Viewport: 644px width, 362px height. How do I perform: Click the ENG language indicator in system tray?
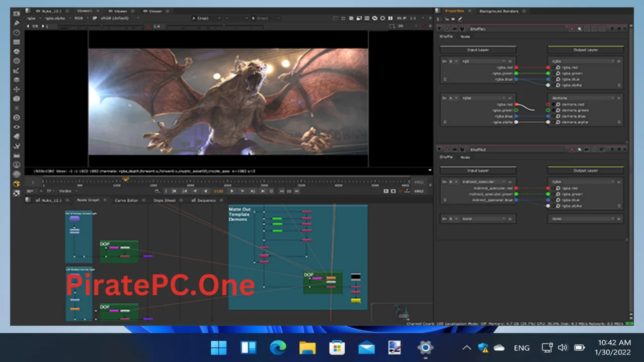click(x=521, y=348)
